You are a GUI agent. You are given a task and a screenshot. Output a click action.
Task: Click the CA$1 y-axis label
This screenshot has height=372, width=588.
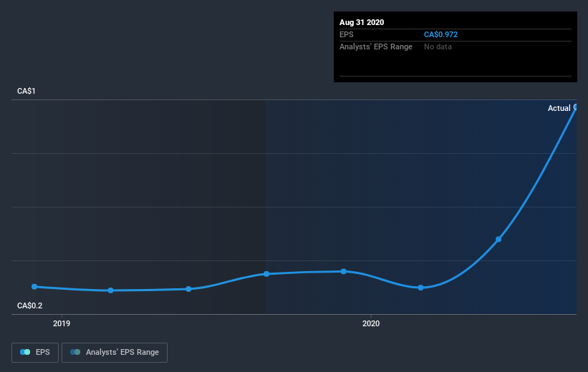[26, 91]
